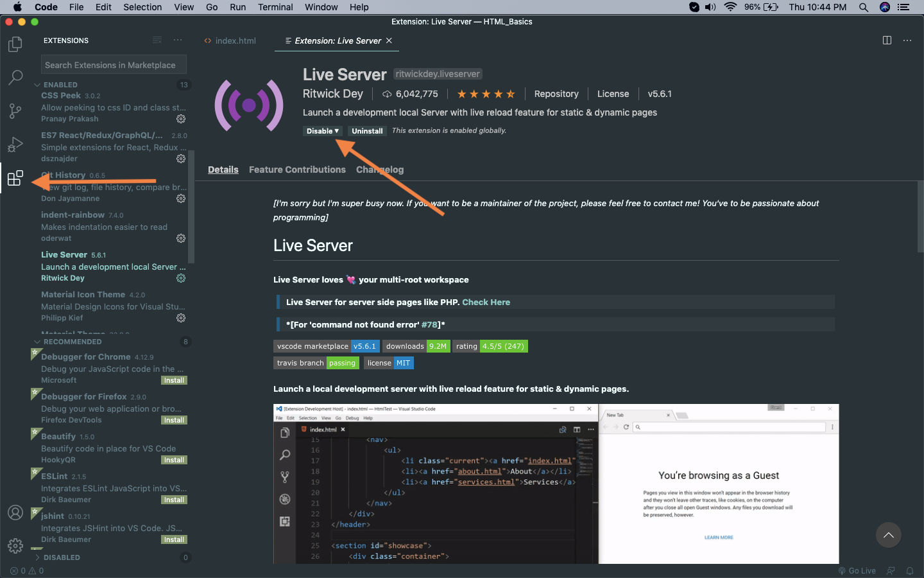924x578 pixels.
Task: Split the editor right
Action: coord(887,40)
